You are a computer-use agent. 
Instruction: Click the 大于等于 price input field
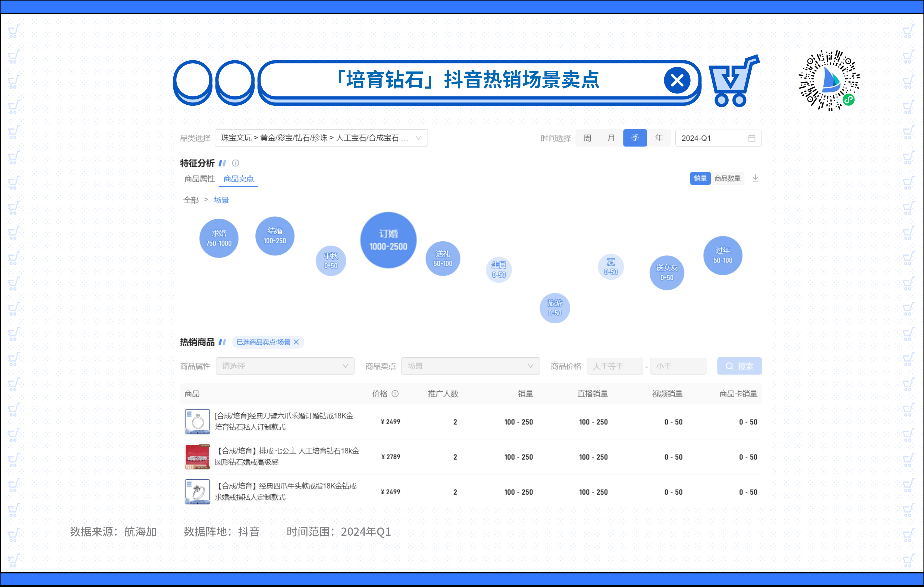pos(614,366)
